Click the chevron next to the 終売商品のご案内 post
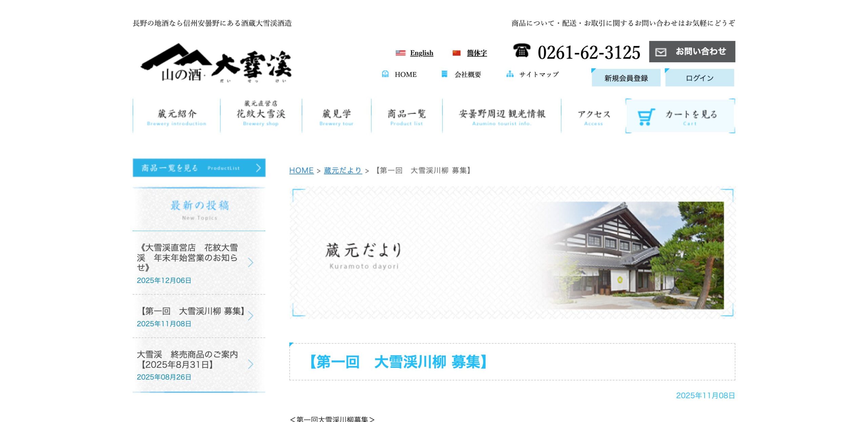 [251, 364]
